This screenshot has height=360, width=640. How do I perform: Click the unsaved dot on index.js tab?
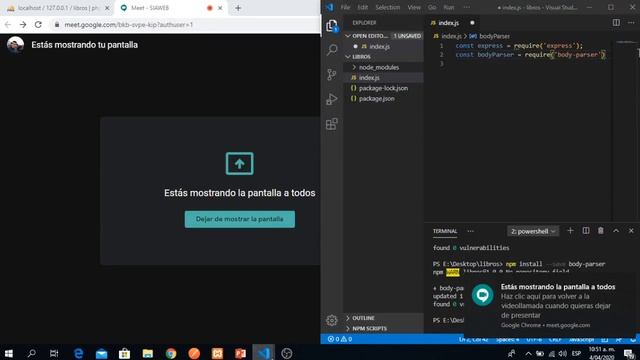(x=472, y=23)
